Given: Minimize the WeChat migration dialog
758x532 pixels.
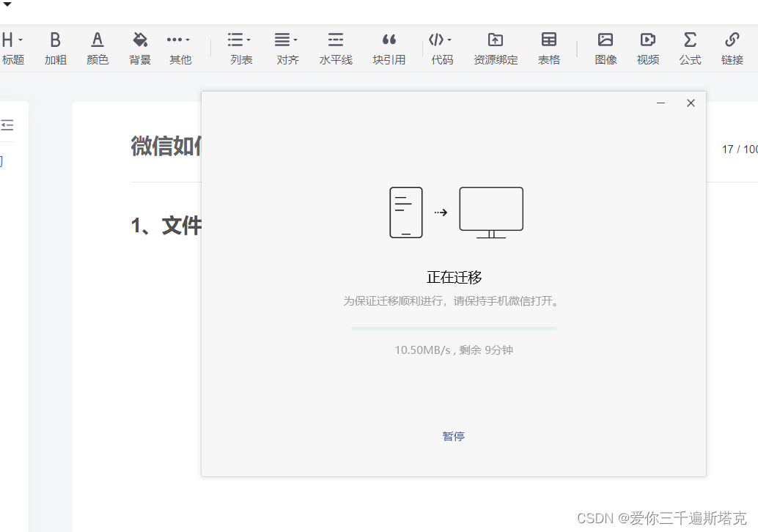Looking at the screenshot, I should (661, 103).
